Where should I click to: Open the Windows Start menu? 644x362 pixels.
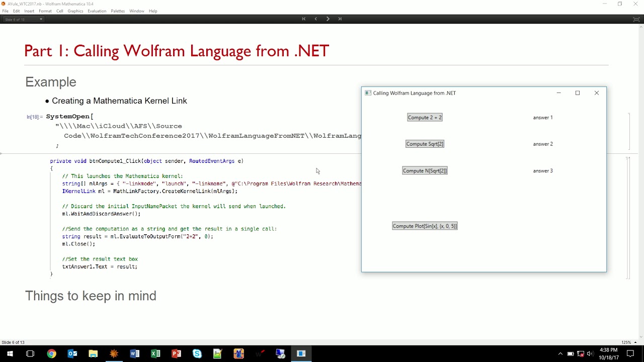click(x=10, y=353)
